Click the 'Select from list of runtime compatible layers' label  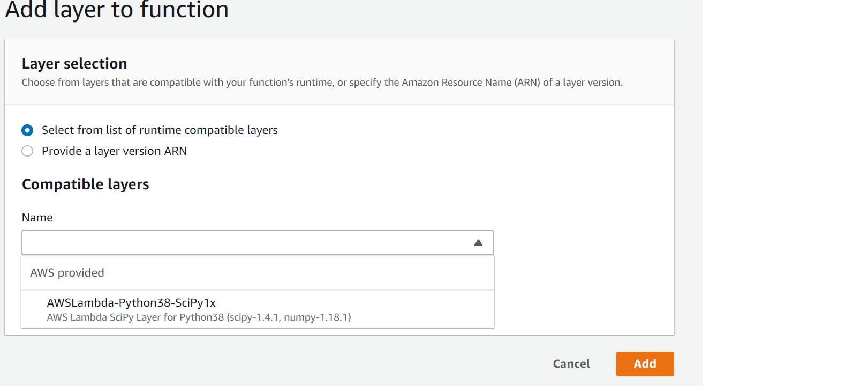(x=160, y=130)
